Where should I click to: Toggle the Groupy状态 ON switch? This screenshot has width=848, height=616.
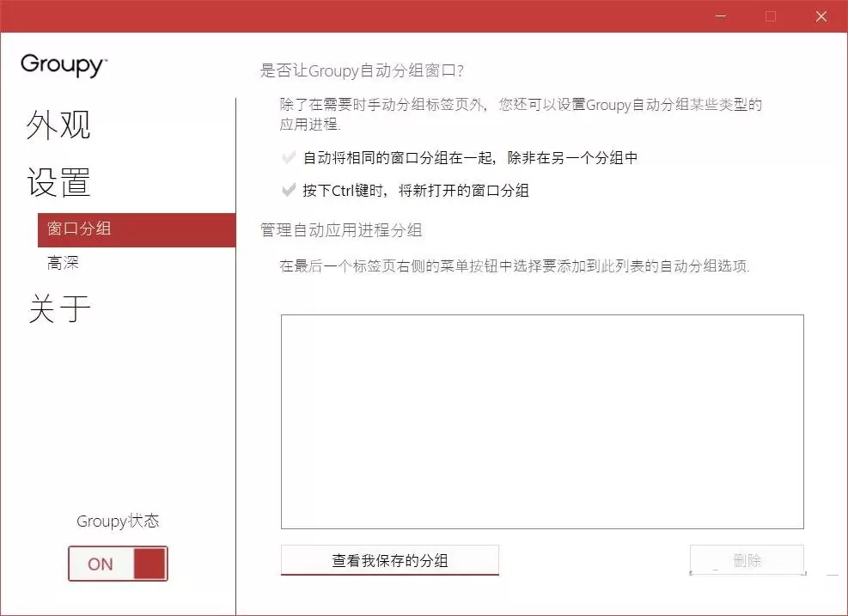pyautogui.click(x=118, y=564)
